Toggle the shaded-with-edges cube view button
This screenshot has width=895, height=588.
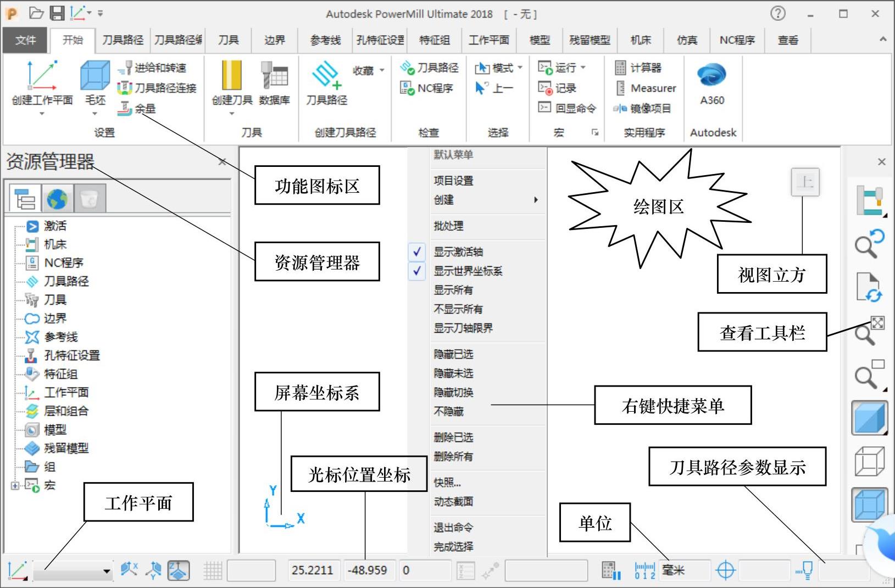[870, 505]
